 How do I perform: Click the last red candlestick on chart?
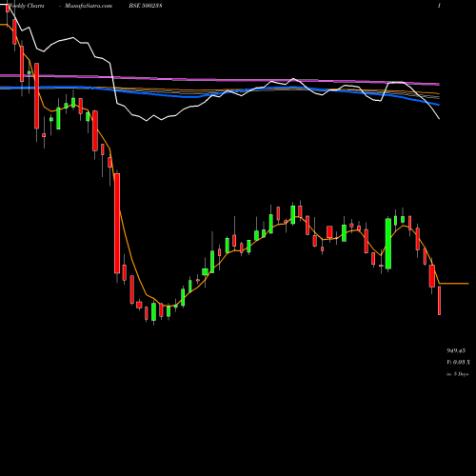(439, 301)
